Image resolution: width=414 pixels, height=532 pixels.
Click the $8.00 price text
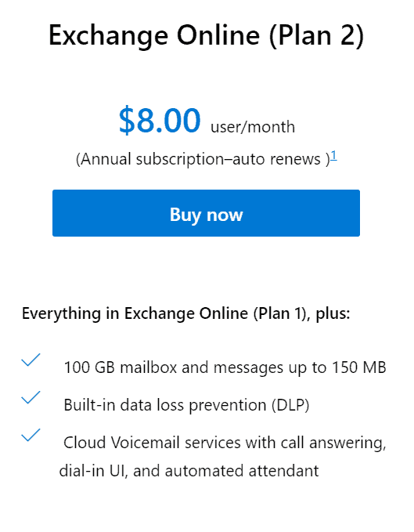click(x=160, y=120)
